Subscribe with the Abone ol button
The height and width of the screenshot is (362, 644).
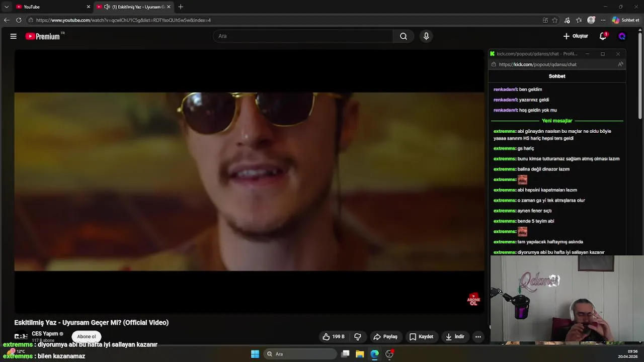pos(87,336)
